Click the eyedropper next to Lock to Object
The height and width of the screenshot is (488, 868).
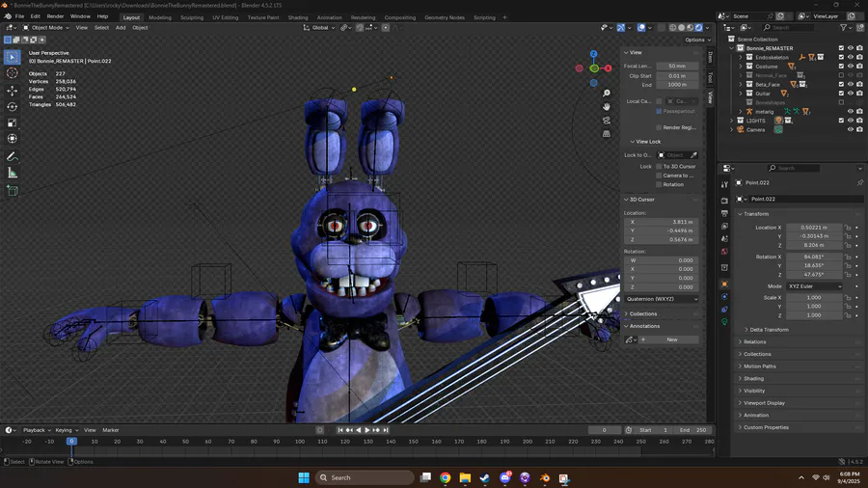coord(693,155)
